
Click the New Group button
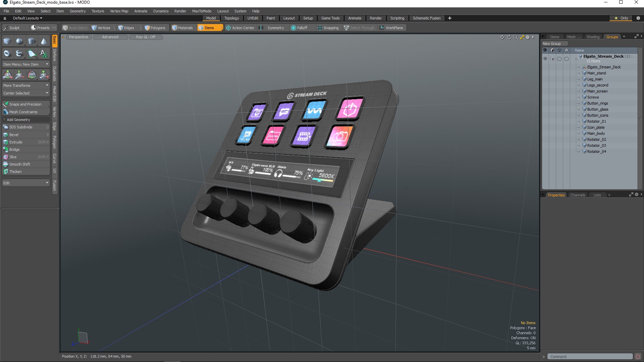(x=555, y=44)
